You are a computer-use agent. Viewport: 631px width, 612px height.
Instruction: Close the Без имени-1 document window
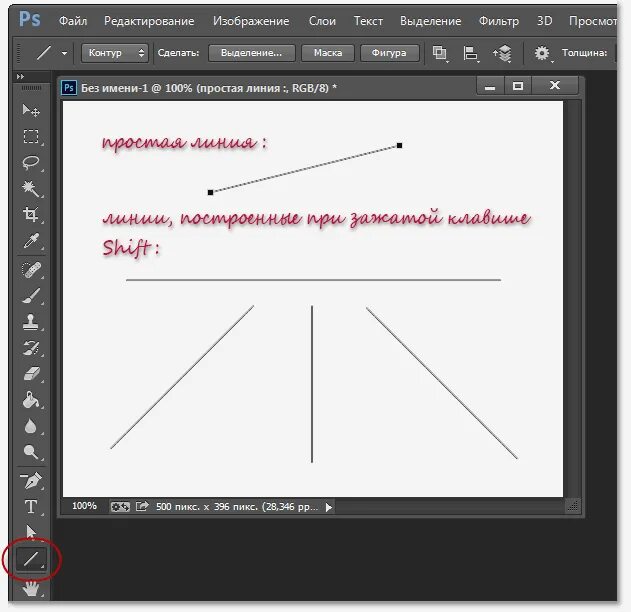click(x=555, y=86)
